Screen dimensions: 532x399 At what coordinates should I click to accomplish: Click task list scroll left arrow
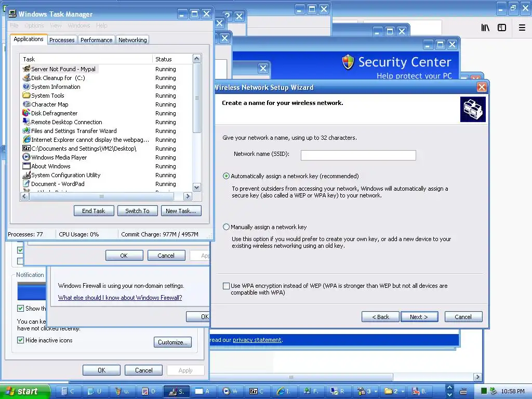tap(24, 196)
